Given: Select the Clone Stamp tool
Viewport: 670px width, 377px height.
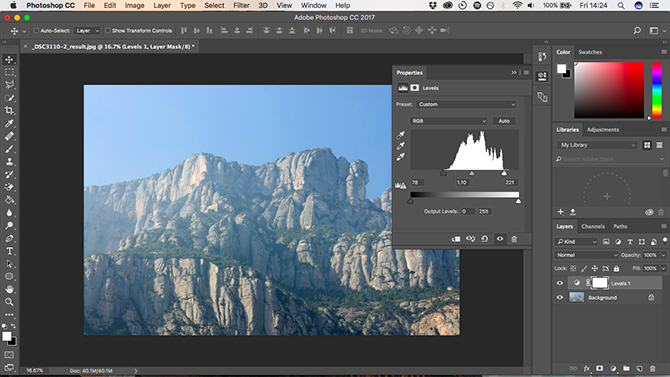Looking at the screenshot, I should point(9,162).
